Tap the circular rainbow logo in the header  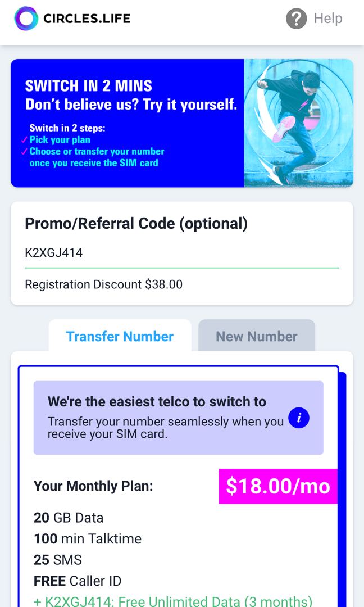coord(25,19)
